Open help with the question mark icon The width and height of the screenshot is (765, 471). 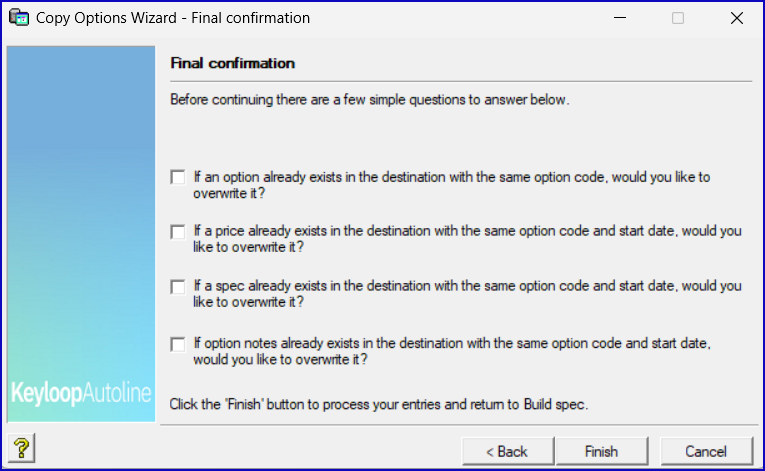point(20,449)
